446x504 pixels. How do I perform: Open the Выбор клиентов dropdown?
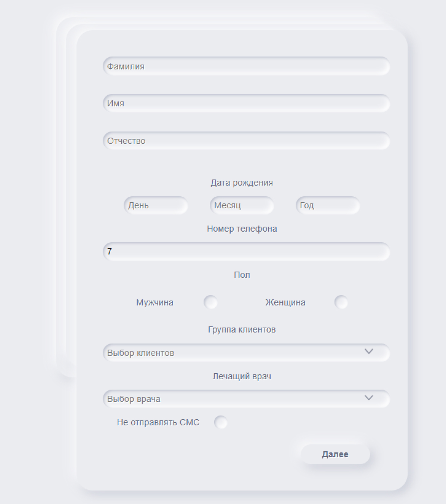tap(246, 353)
